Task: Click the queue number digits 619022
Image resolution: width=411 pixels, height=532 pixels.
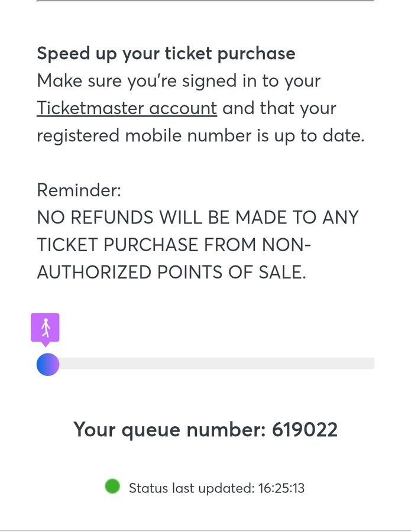Action: coord(305,430)
